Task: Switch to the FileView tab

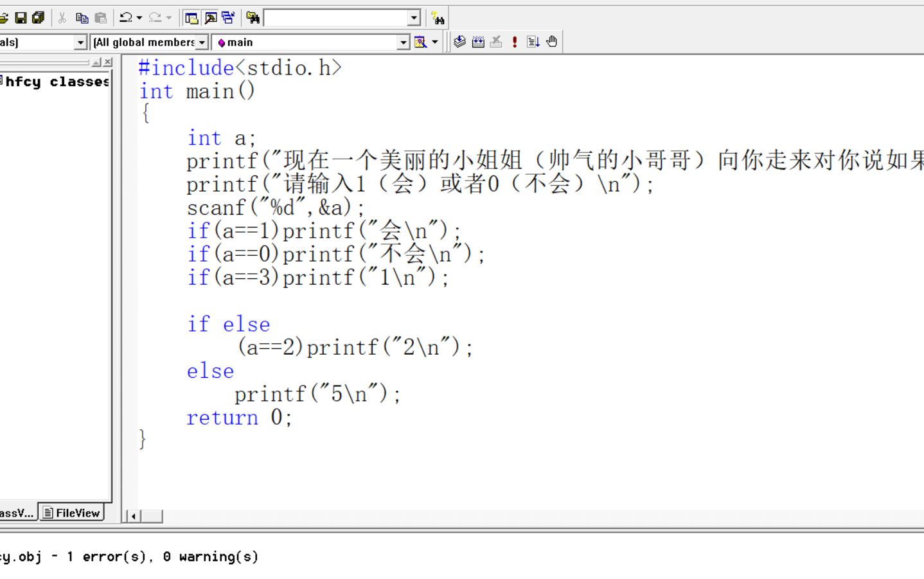Action: pyautogui.click(x=71, y=513)
